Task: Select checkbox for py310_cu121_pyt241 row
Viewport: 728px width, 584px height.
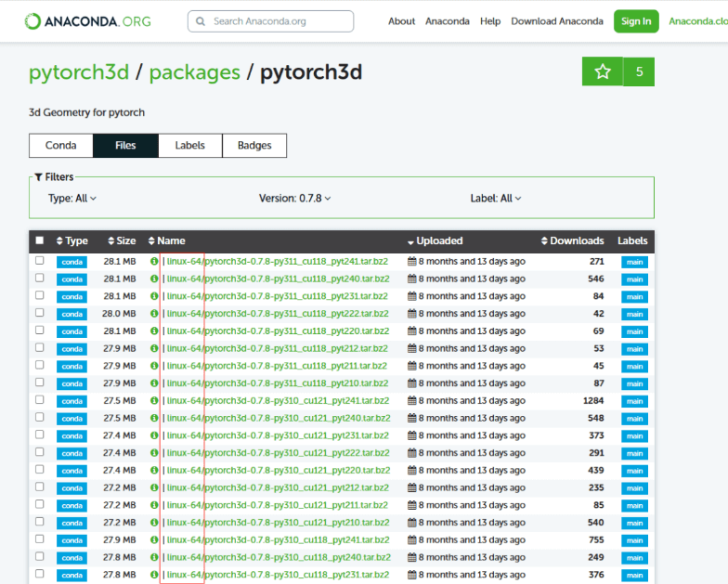Action: (x=39, y=400)
